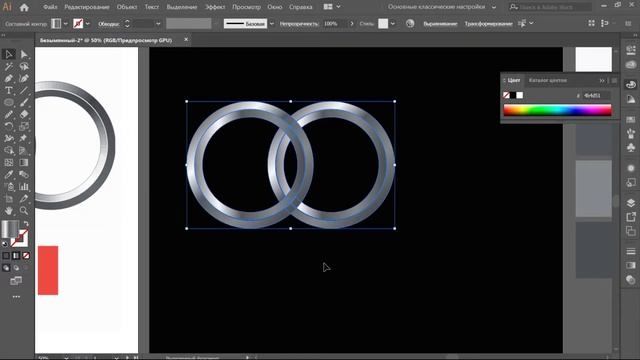Select the Direct Selection tool
The height and width of the screenshot is (360, 640).
click(x=24, y=54)
